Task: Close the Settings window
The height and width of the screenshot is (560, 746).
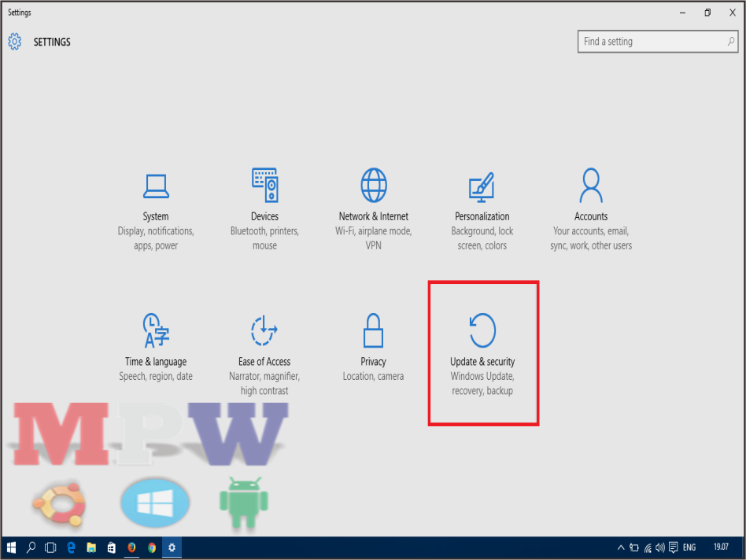Action: point(733,13)
